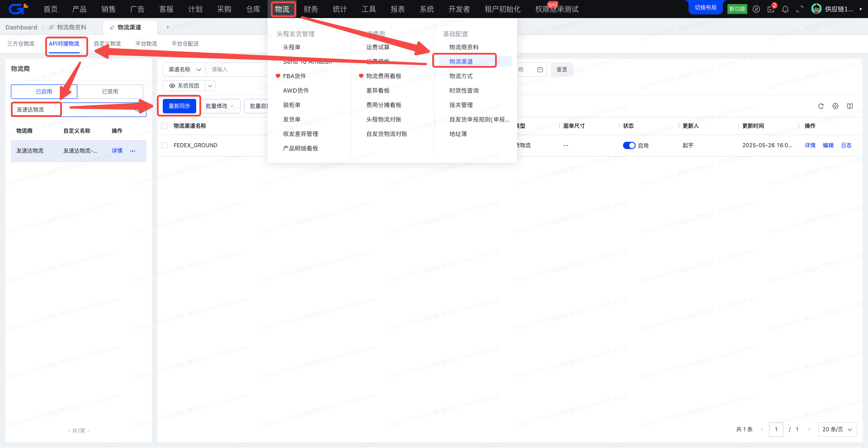Screen dimensions: 868x448
Task: Expand the 系统视图 dropdown arrow
Action: pos(210,86)
